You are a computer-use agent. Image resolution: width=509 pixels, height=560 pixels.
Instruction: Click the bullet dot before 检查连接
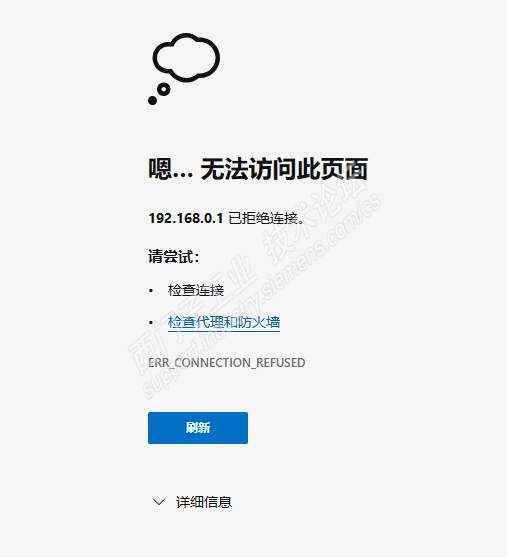[x=151, y=292]
